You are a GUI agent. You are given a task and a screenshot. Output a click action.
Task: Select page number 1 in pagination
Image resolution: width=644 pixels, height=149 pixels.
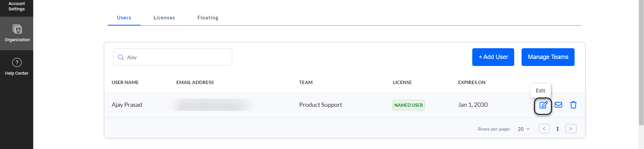click(557, 129)
